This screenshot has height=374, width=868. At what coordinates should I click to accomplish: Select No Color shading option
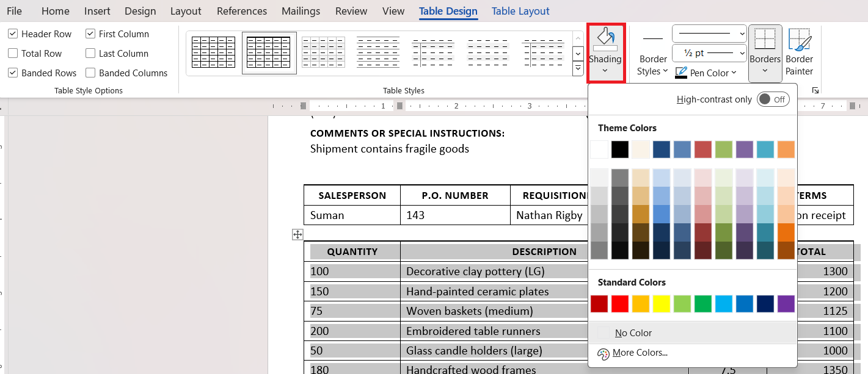coord(693,333)
